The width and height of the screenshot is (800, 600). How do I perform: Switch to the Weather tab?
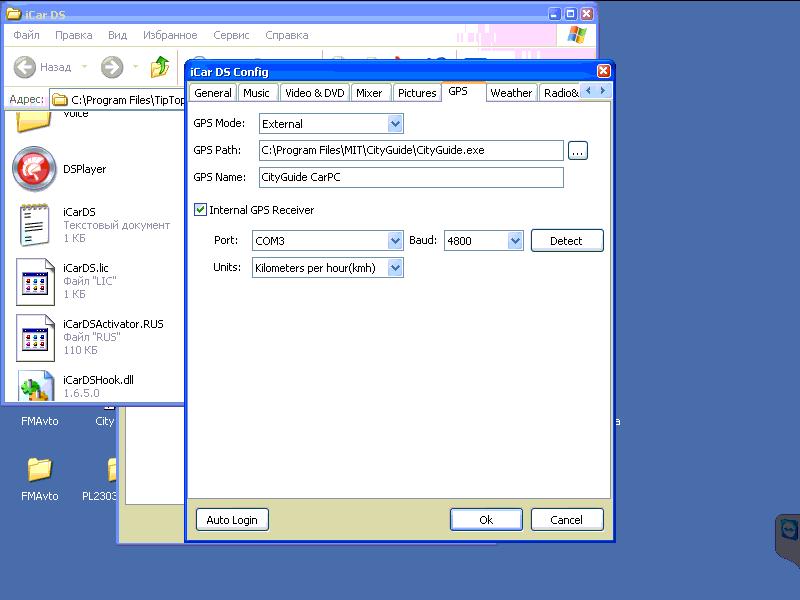[x=511, y=93]
